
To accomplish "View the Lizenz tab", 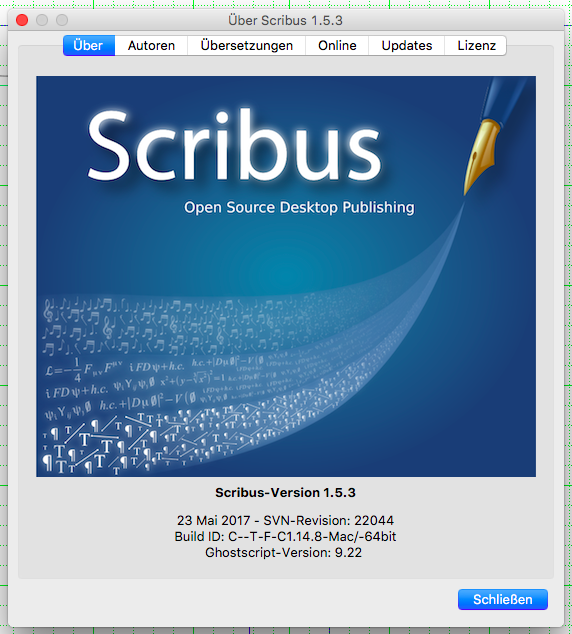I will pyautogui.click(x=476, y=45).
